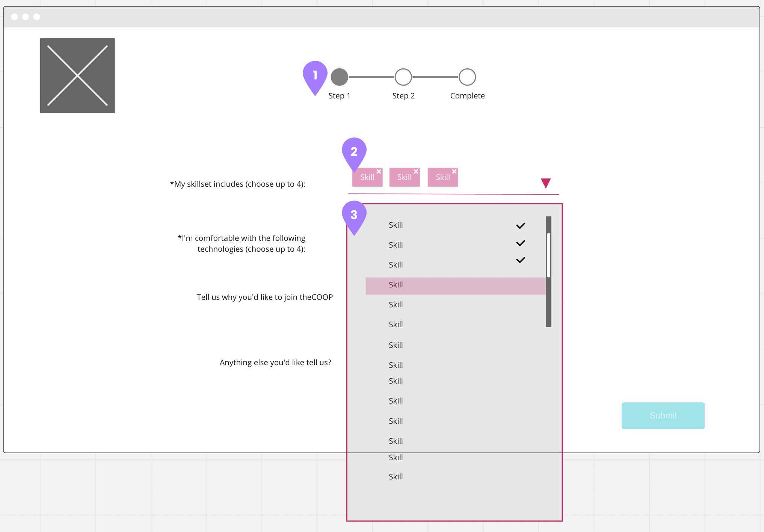The image size is (764, 532).
Task: Uncheck the second checked Skill option
Action: (x=520, y=243)
